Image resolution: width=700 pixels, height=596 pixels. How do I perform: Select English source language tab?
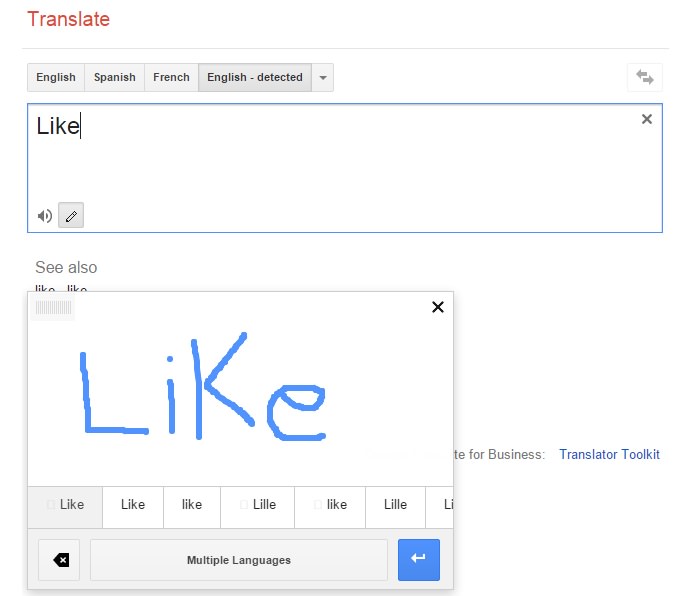tap(56, 77)
